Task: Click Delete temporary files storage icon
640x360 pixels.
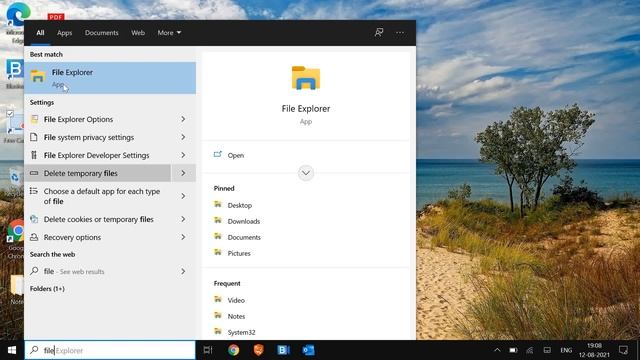Action: [34, 173]
